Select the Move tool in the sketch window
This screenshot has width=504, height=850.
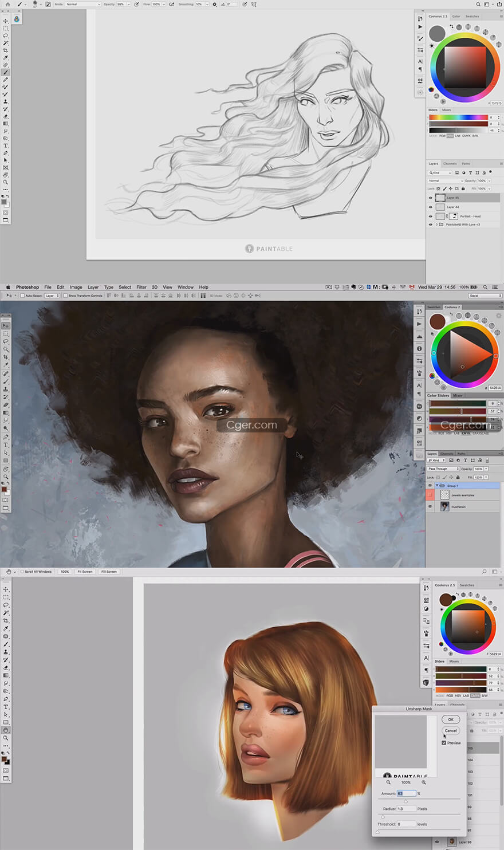[6, 21]
